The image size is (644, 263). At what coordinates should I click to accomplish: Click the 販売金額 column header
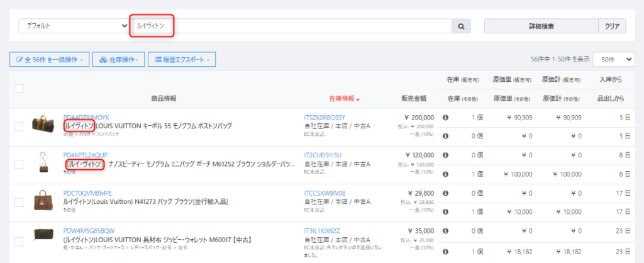coord(414,99)
